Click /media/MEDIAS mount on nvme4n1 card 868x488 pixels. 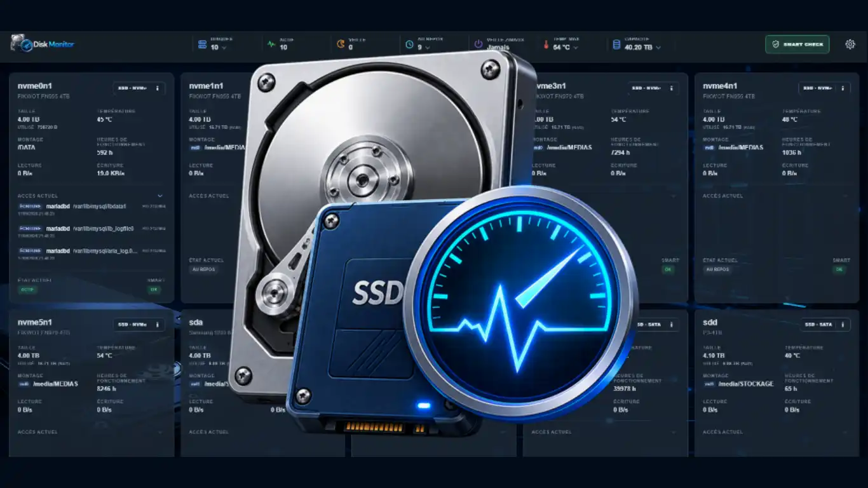[x=740, y=147]
